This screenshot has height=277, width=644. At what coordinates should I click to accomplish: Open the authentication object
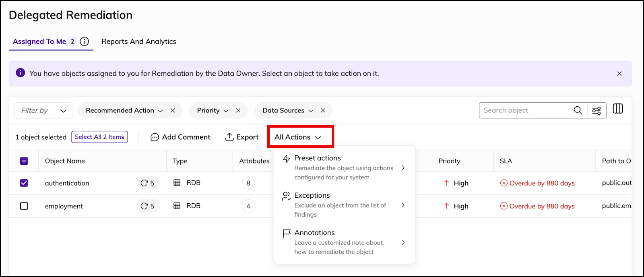67,183
